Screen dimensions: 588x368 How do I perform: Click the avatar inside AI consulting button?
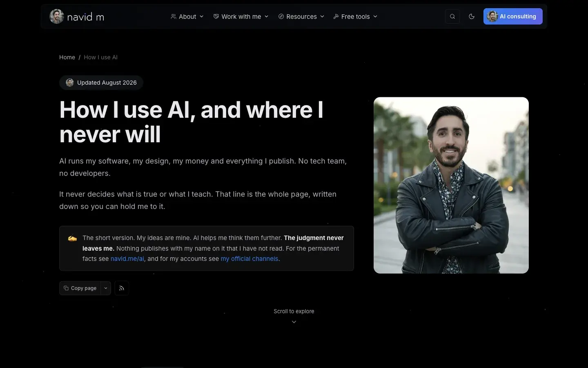(x=492, y=16)
